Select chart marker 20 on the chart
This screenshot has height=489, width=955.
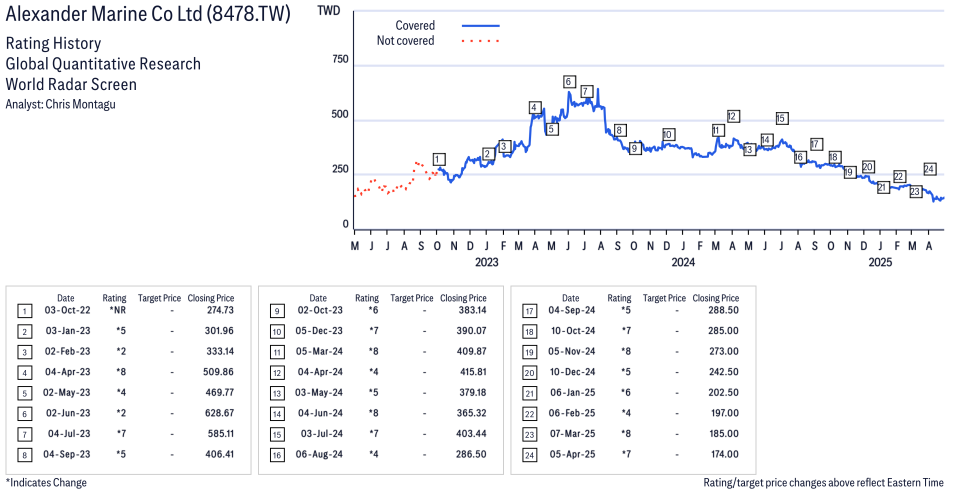tap(868, 167)
